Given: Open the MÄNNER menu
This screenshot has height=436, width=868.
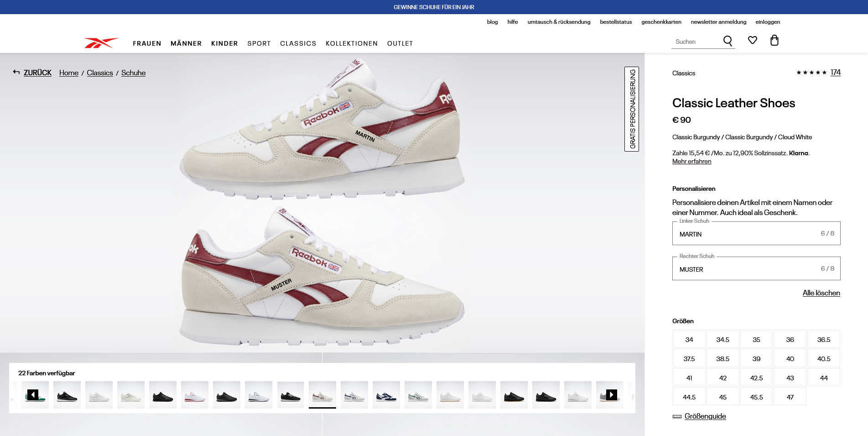Looking at the screenshot, I should click(186, 43).
